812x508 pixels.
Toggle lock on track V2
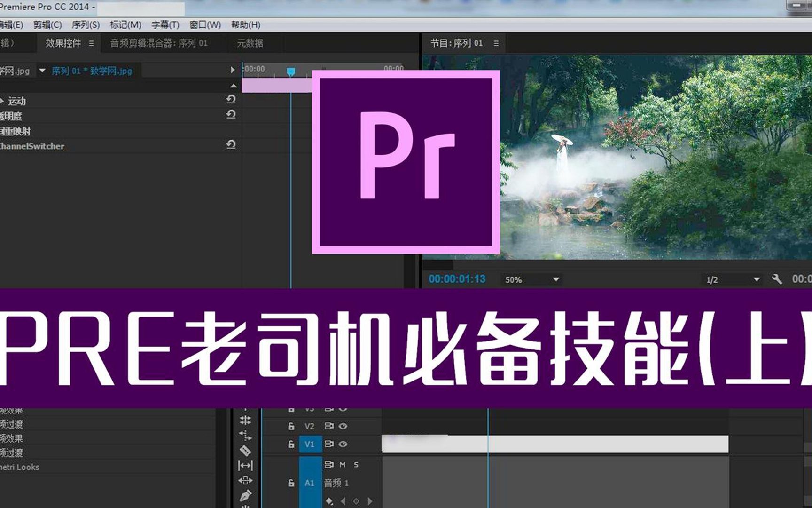291,426
